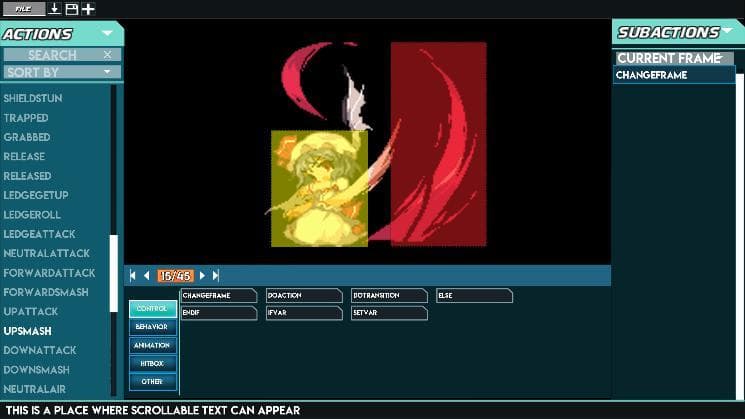Select CHANGEFRAME in subactions list

[674, 75]
